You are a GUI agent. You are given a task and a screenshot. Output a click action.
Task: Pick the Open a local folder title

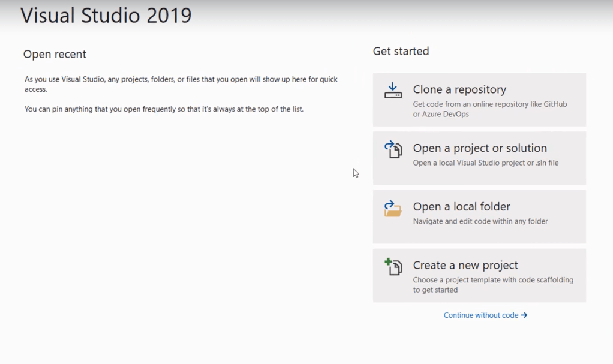click(461, 206)
